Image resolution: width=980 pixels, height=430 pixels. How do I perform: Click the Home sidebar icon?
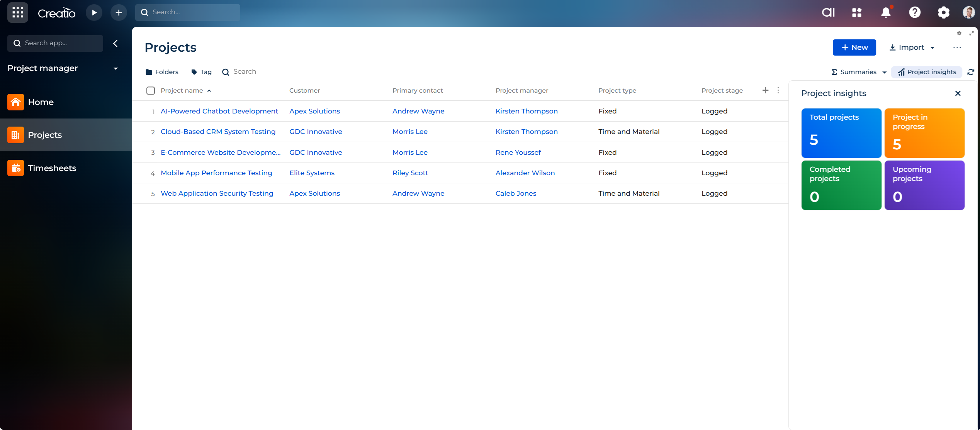[15, 102]
